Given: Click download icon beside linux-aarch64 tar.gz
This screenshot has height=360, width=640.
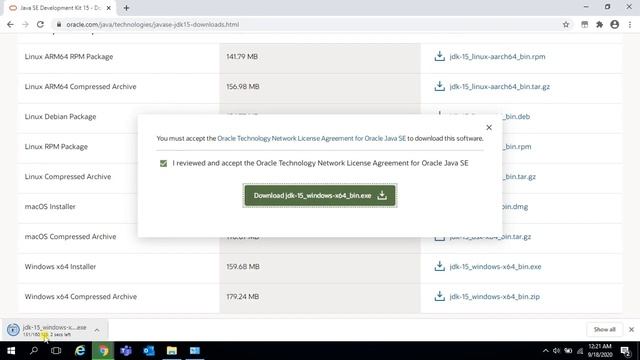Looking at the screenshot, I should pyautogui.click(x=439, y=86).
